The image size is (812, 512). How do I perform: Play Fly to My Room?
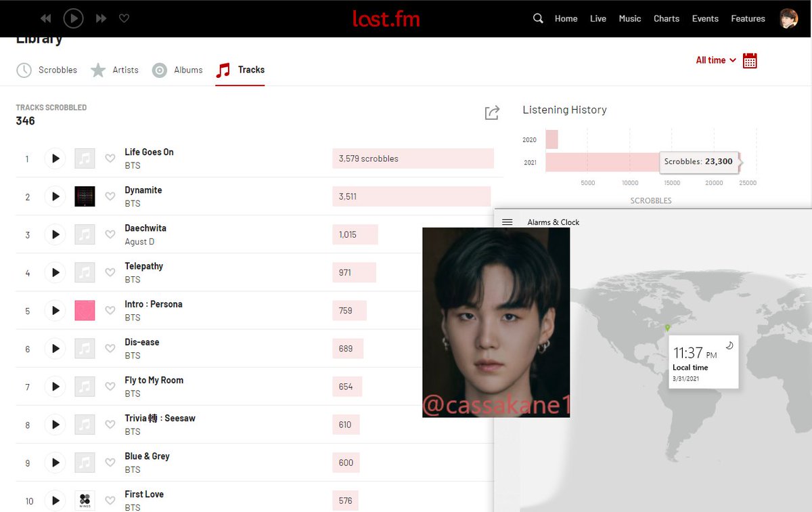[55, 386]
